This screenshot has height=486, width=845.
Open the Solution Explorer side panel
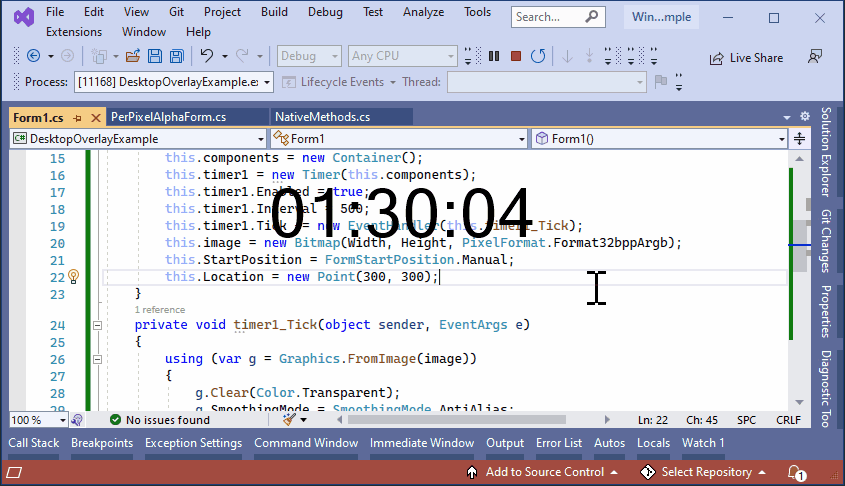826,152
